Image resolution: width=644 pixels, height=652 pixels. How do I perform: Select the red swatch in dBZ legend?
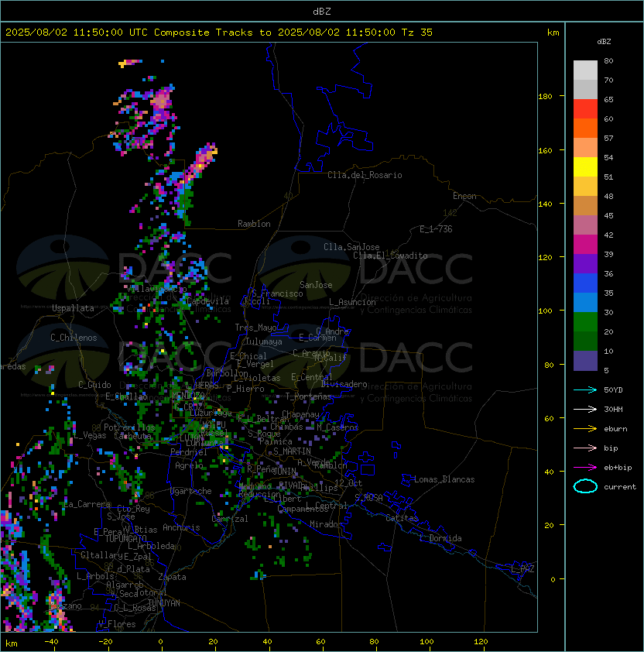585,109
